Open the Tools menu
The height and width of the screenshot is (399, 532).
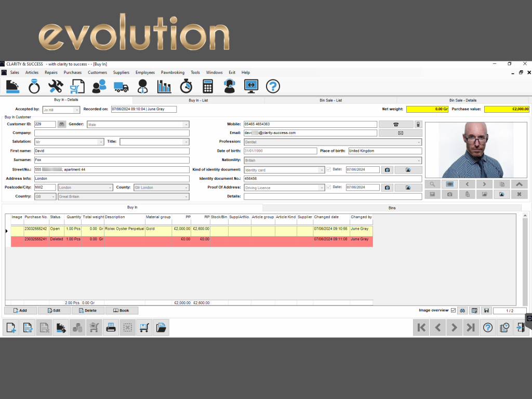(x=195, y=73)
